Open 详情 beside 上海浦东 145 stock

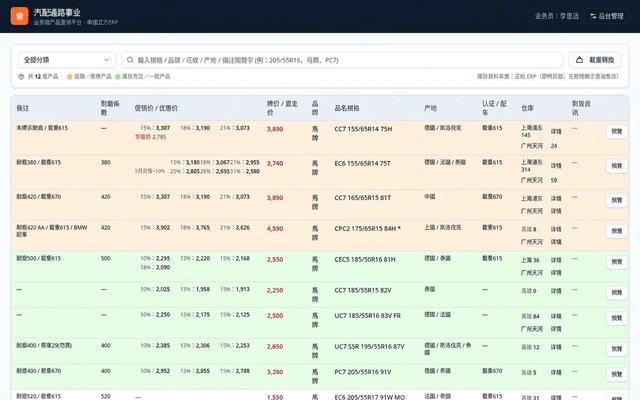[x=556, y=131]
